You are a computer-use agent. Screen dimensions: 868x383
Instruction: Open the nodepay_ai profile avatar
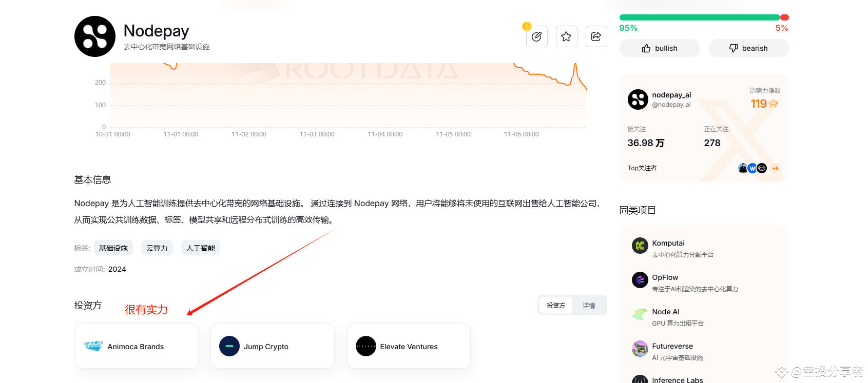click(x=638, y=99)
